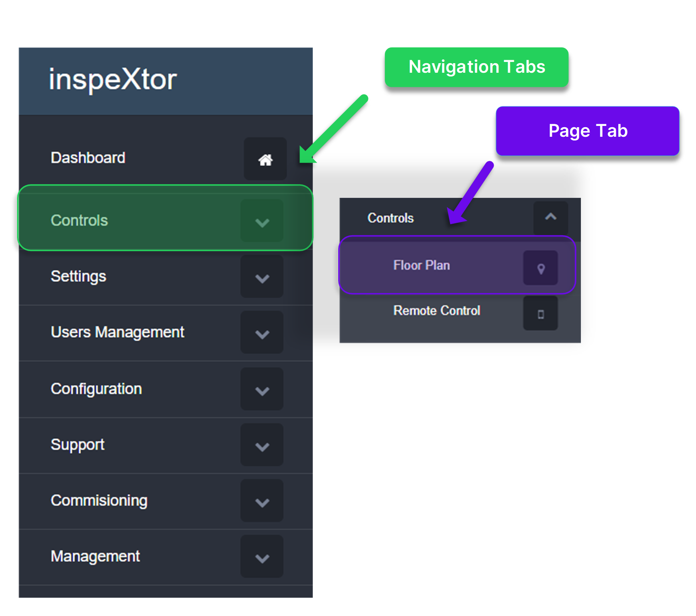This screenshot has height=616, width=696.
Task: Open the Remote Control page
Action: tap(436, 310)
